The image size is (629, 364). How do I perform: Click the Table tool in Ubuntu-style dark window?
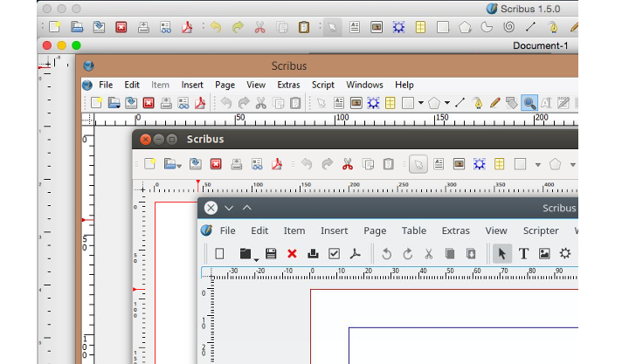pyautogui.click(x=499, y=163)
